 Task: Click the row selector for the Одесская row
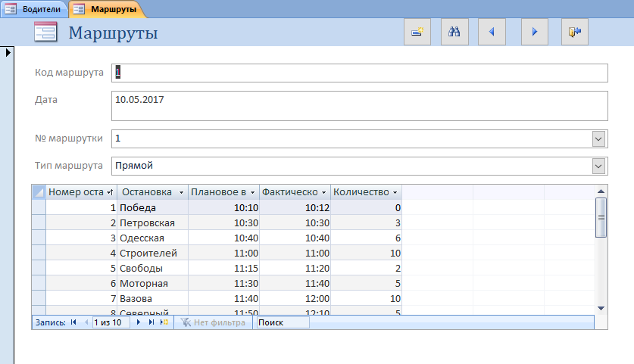(39, 238)
